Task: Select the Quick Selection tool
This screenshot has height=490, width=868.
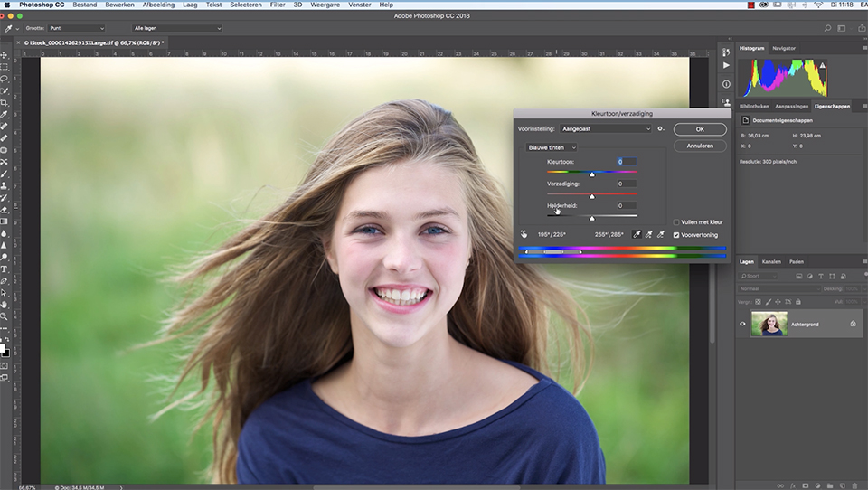Action: pos(5,90)
